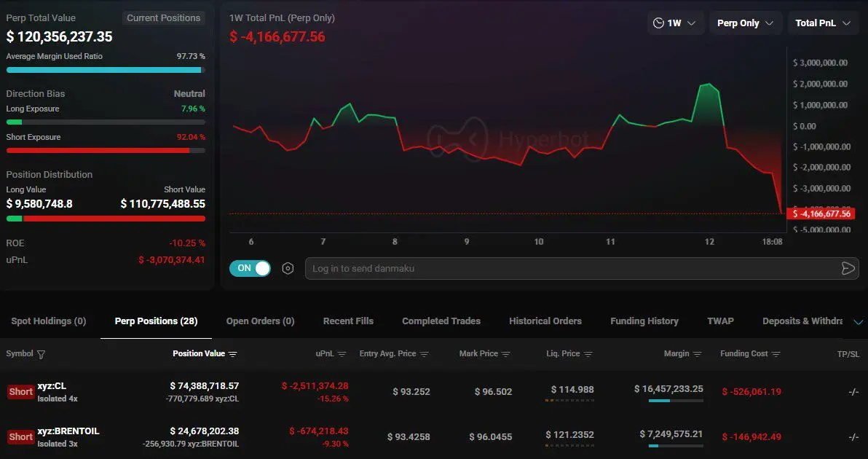The width and height of the screenshot is (868, 459).
Task: Click liquidation price $ 114.988
Action: (572, 389)
